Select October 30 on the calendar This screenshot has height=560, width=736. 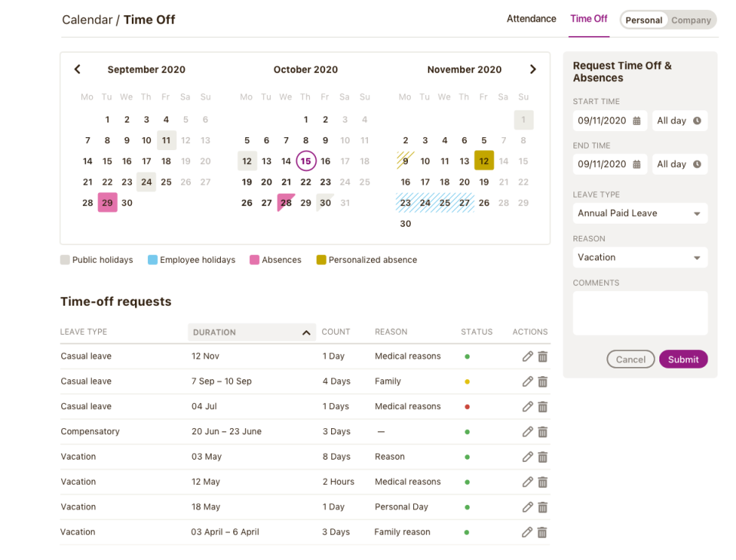click(325, 202)
